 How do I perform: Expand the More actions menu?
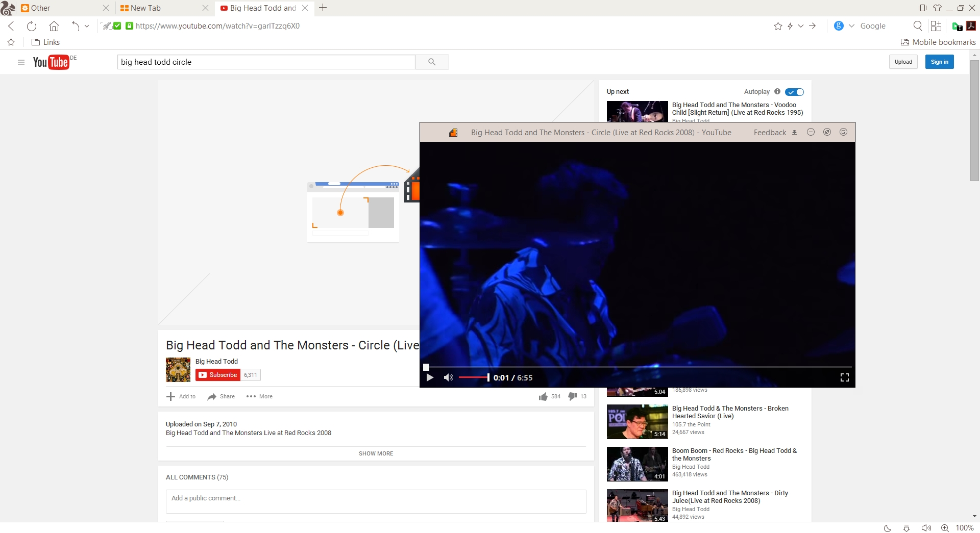259,397
